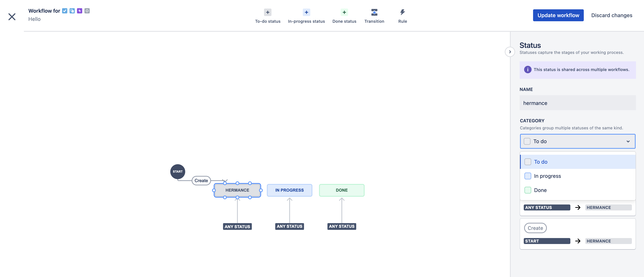
Task: Select the purple lightning issue type icon
Action: pos(79,11)
